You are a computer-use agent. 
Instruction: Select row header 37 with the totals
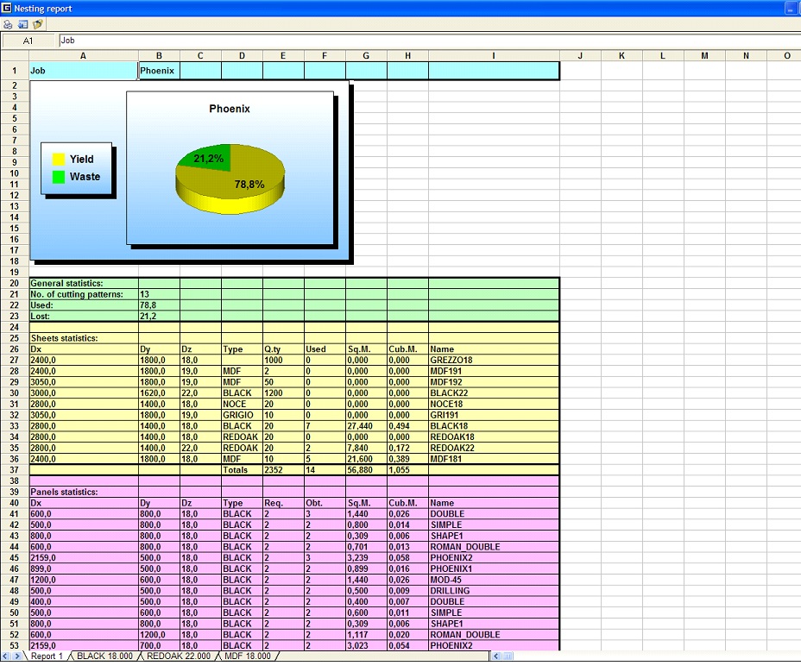(x=15, y=470)
